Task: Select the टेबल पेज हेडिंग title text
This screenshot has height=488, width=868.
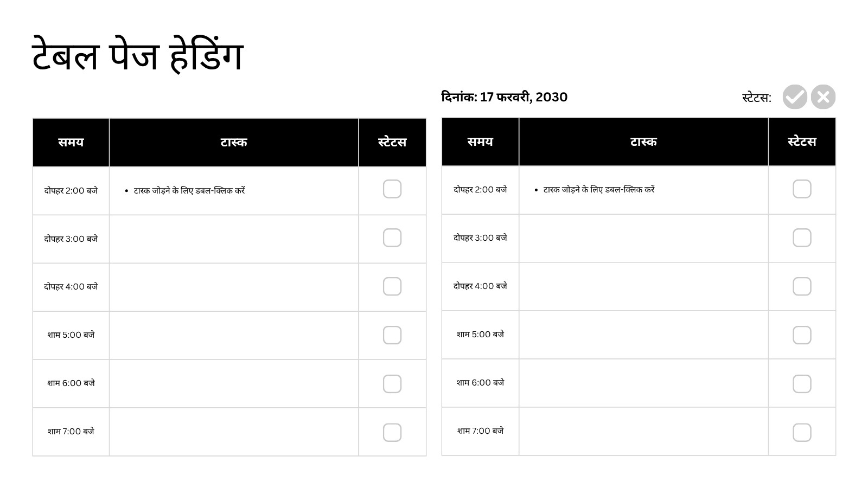Action: [138, 55]
